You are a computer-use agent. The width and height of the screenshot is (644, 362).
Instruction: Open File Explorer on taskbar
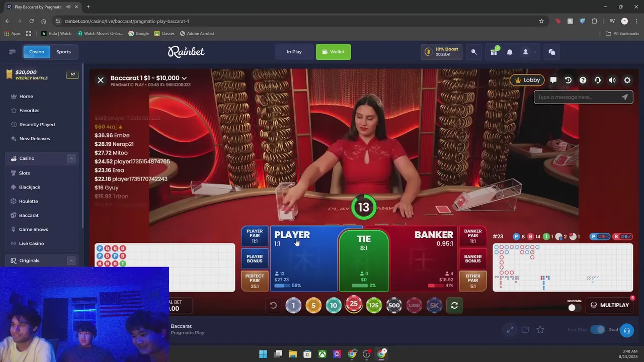point(293,354)
